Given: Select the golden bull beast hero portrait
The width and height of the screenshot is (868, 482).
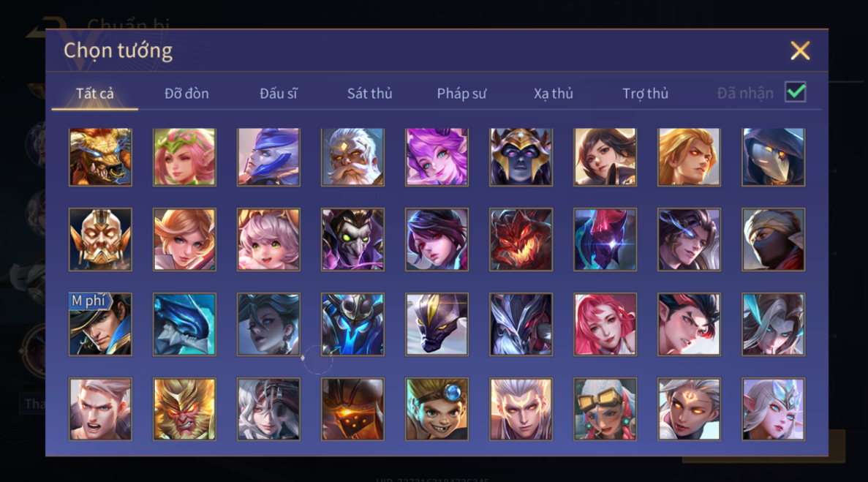Looking at the screenshot, I should (x=100, y=157).
